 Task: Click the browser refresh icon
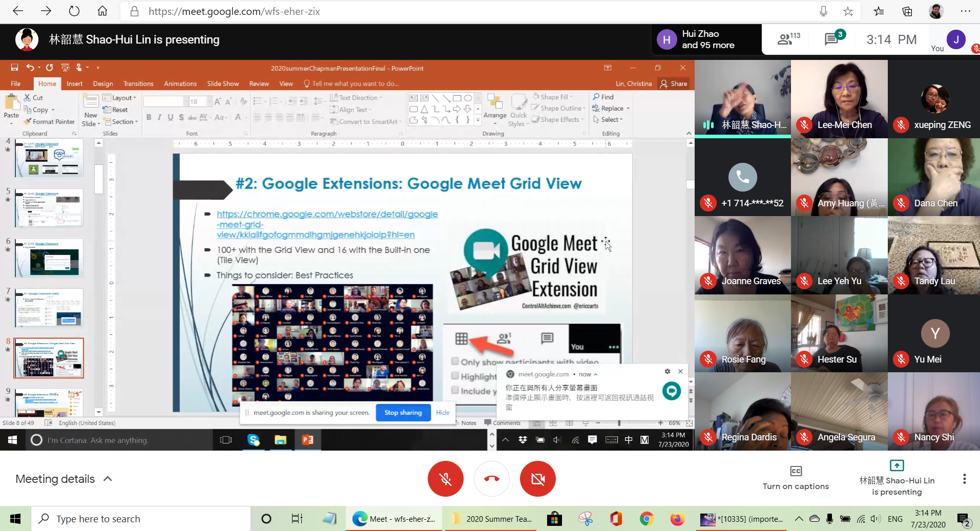pos(74,11)
